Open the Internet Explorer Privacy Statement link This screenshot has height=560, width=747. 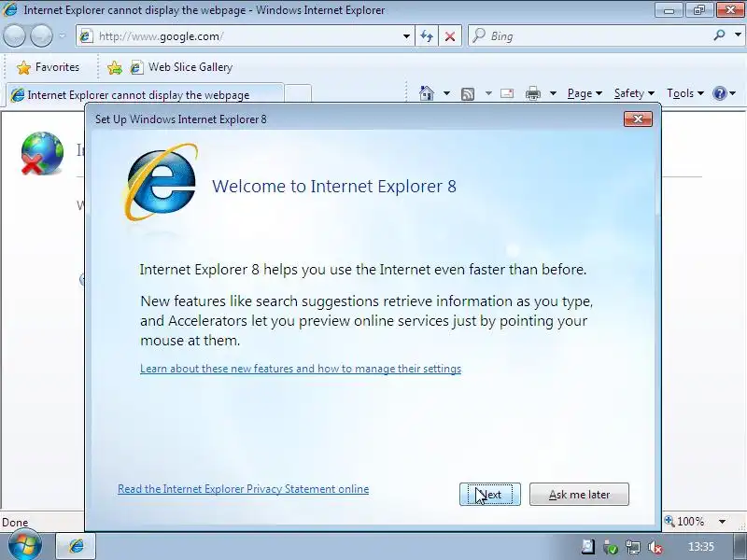[243, 489]
